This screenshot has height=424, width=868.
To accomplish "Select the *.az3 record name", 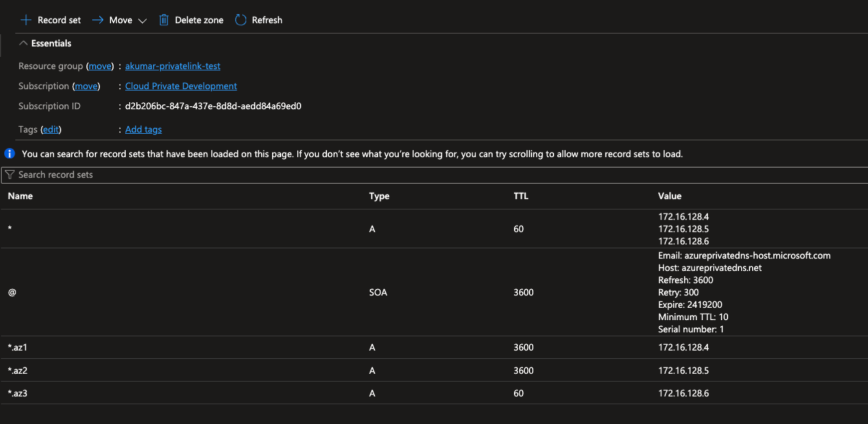I will pos(17,393).
